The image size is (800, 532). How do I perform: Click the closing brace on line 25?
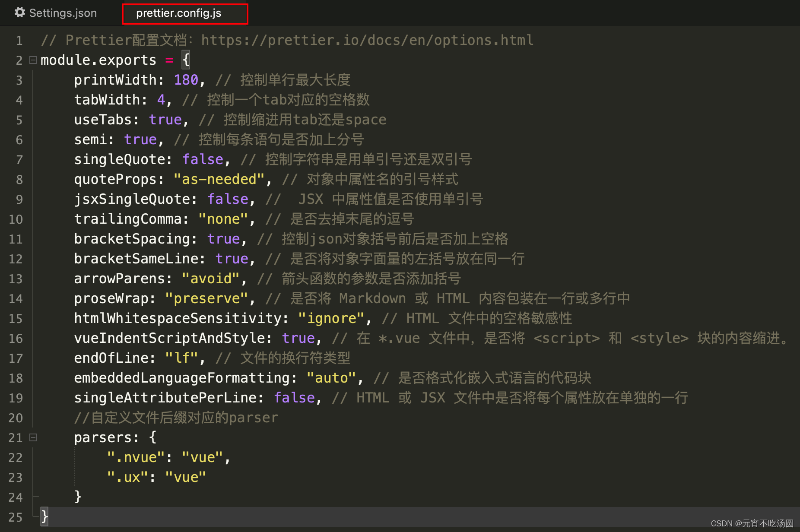tap(44, 516)
